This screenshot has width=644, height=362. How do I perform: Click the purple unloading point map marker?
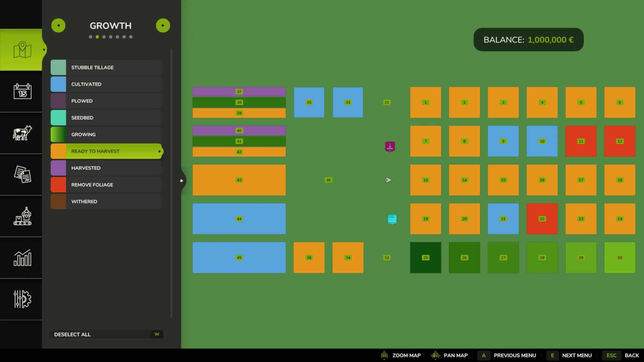point(390,146)
